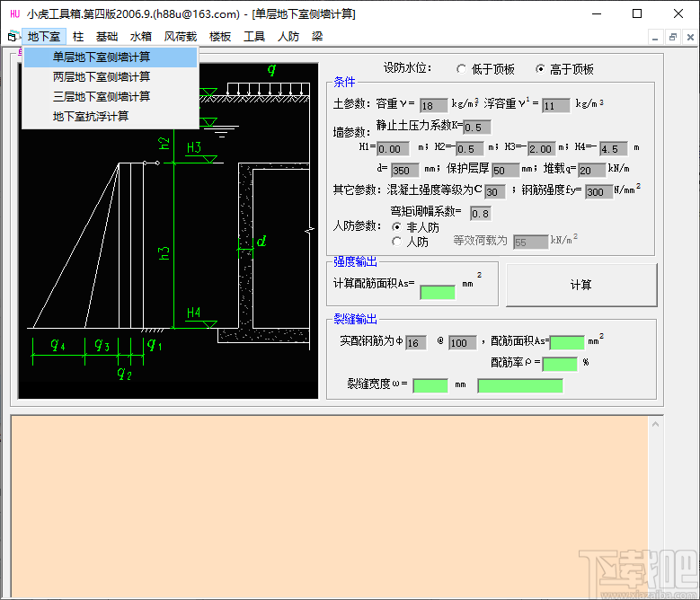Edit the H1 height field

(393, 149)
